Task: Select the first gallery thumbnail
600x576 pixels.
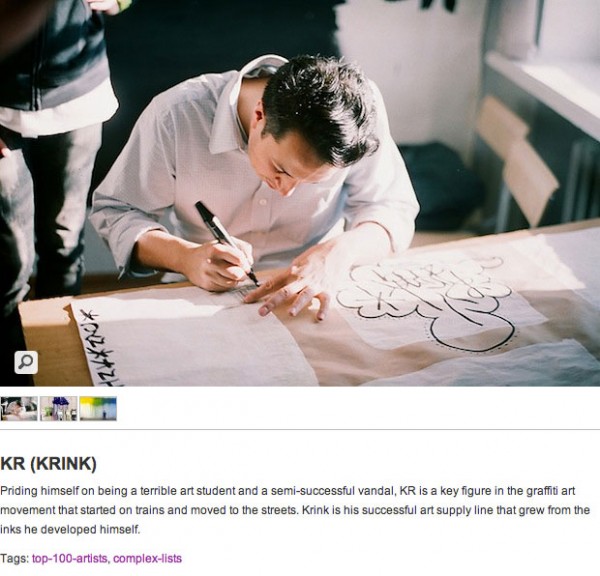Action: tap(19, 408)
